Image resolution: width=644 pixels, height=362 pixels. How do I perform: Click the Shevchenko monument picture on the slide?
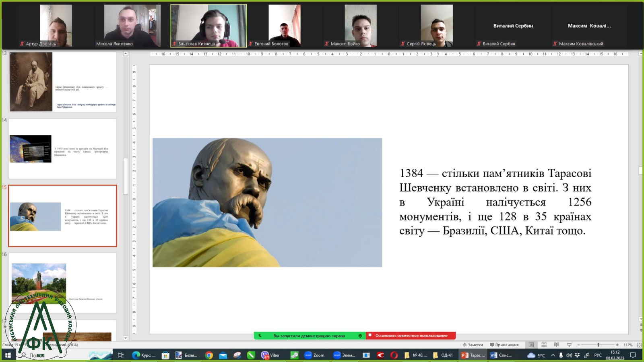coord(267,202)
